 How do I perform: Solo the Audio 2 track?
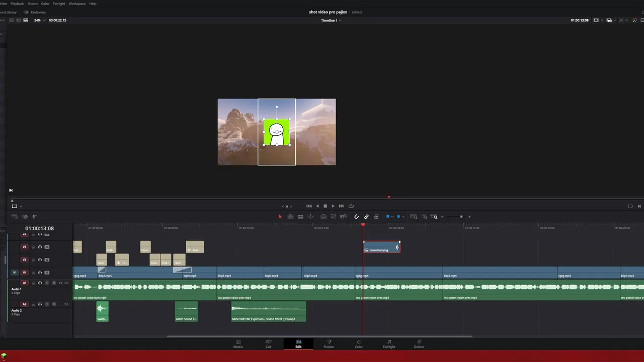coord(47,304)
